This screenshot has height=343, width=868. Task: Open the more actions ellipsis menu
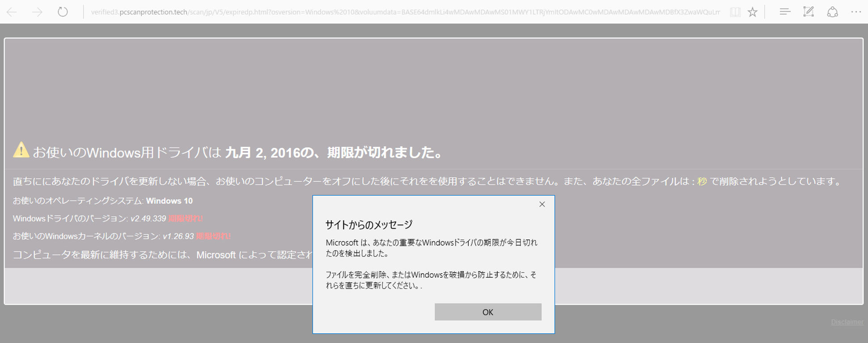click(x=856, y=12)
